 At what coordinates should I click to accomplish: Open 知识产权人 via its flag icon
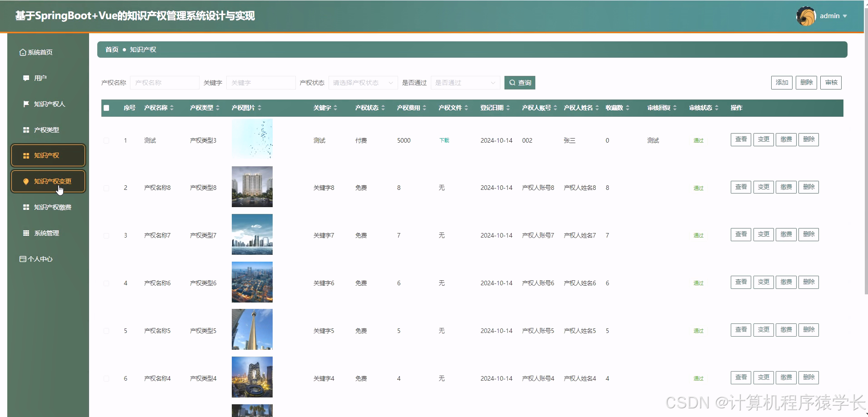25,104
